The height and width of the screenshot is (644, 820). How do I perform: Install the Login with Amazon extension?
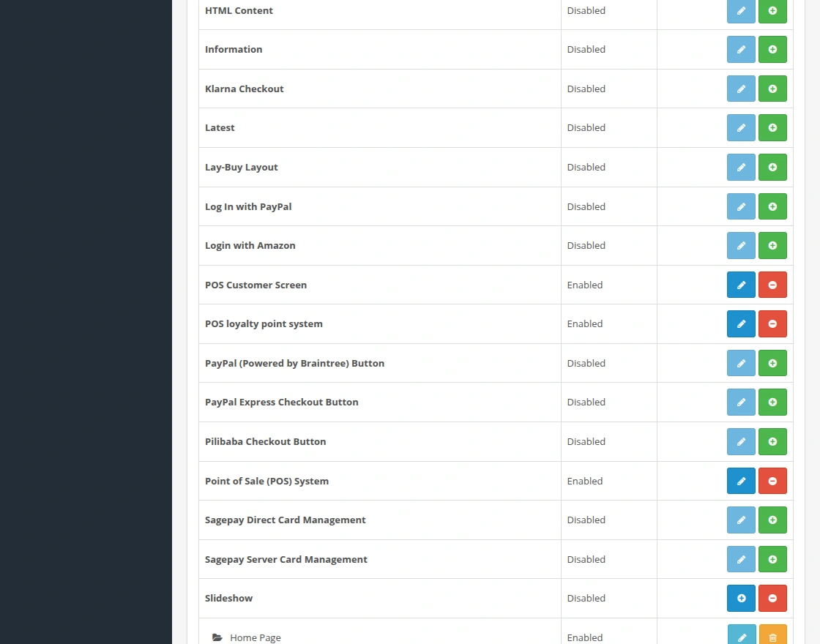(x=772, y=245)
